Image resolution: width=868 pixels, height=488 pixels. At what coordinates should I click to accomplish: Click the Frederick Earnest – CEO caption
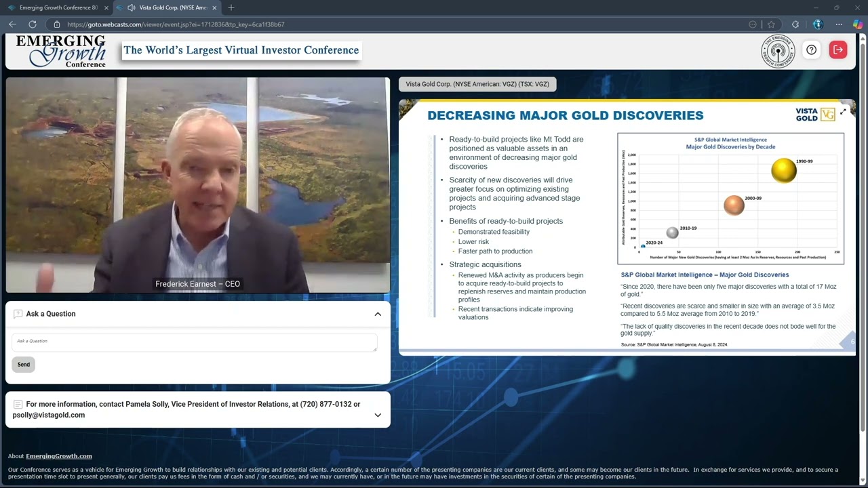198,284
